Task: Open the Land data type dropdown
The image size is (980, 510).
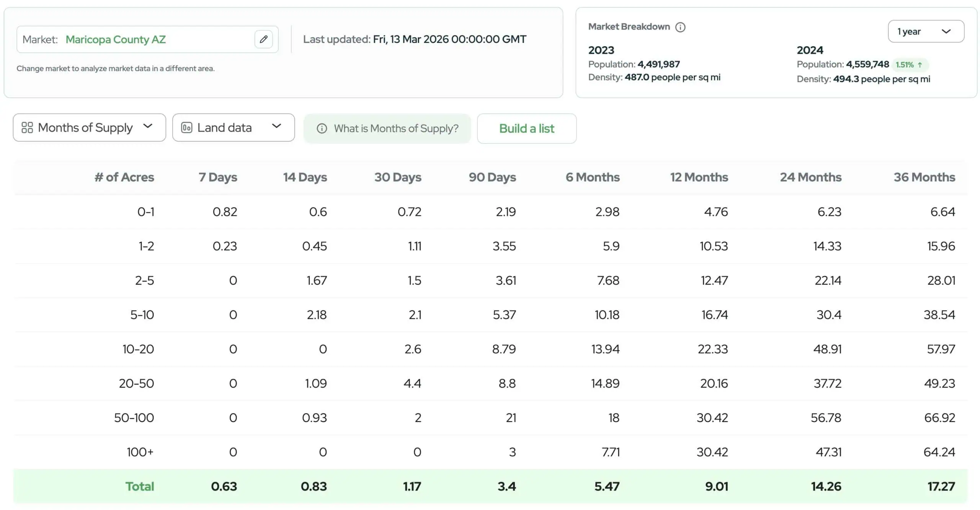Action: [x=233, y=128]
